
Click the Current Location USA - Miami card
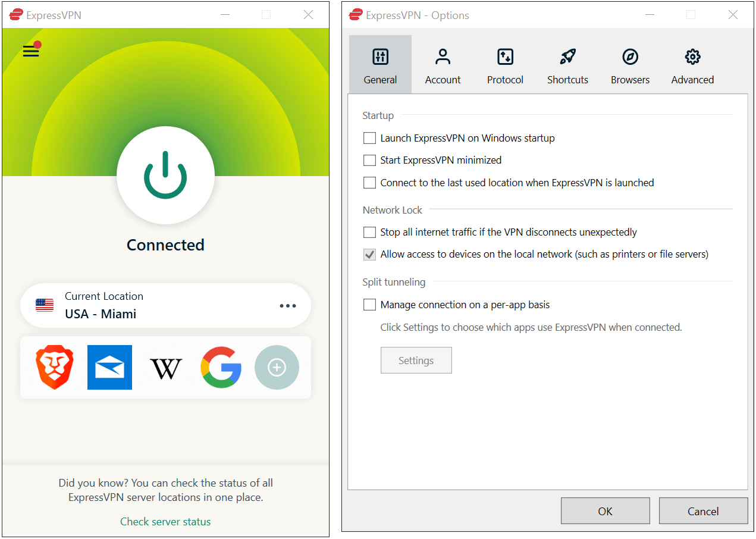pyautogui.click(x=165, y=305)
